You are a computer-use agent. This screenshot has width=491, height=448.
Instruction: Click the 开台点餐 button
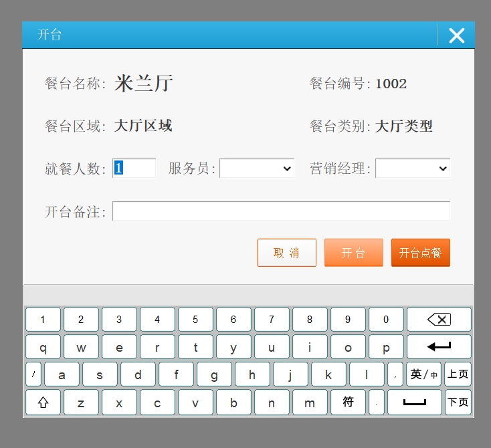(420, 253)
